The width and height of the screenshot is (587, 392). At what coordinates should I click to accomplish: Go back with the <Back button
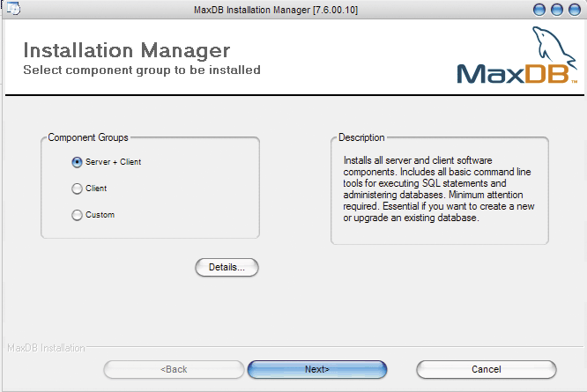174,370
